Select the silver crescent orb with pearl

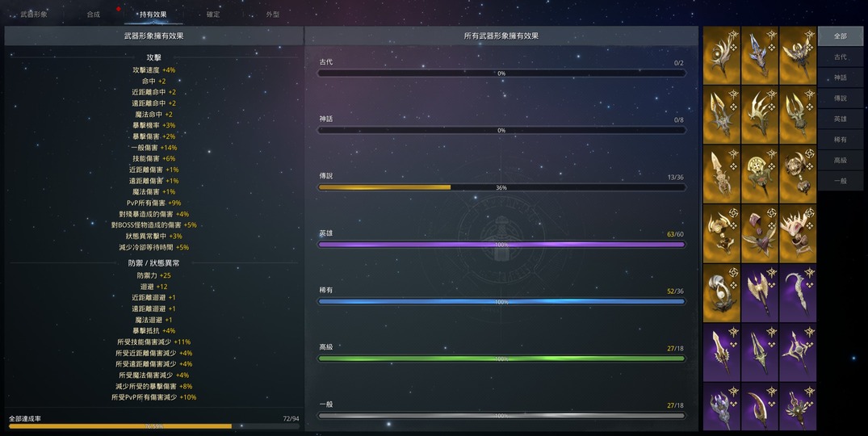(x=721, y=293)
